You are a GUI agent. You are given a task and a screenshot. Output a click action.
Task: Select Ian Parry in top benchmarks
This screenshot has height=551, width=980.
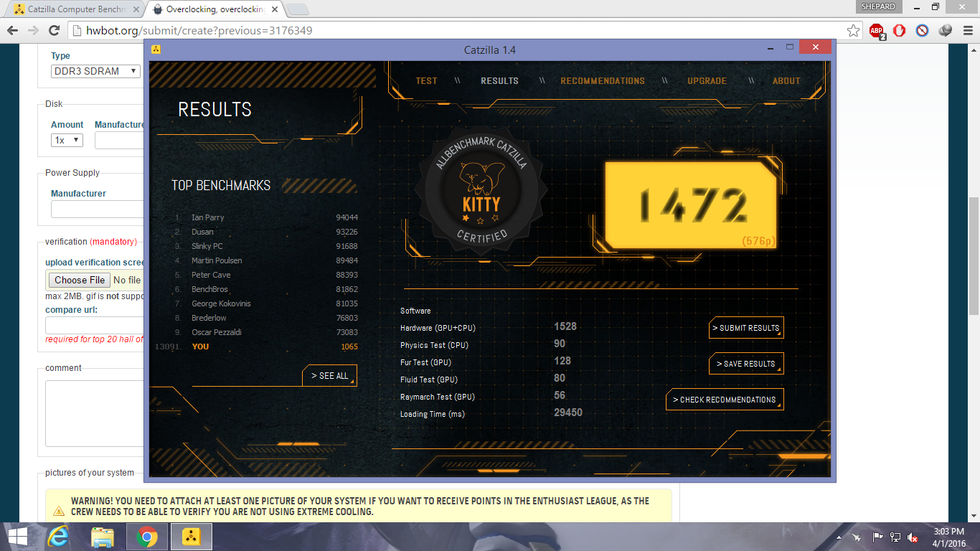coord(265,217)
